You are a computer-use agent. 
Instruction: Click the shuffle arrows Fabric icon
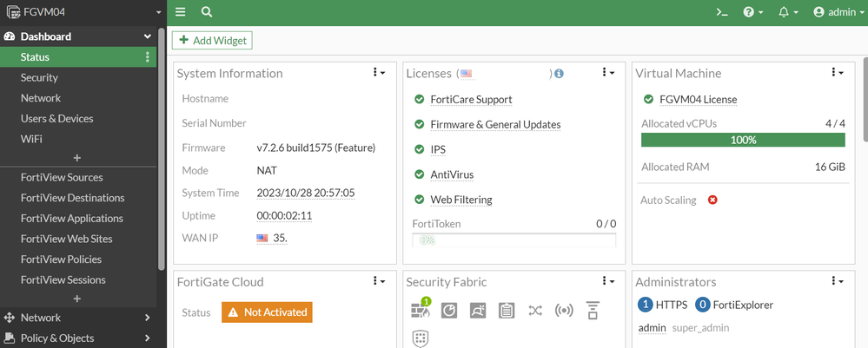(x=535, y=310)
